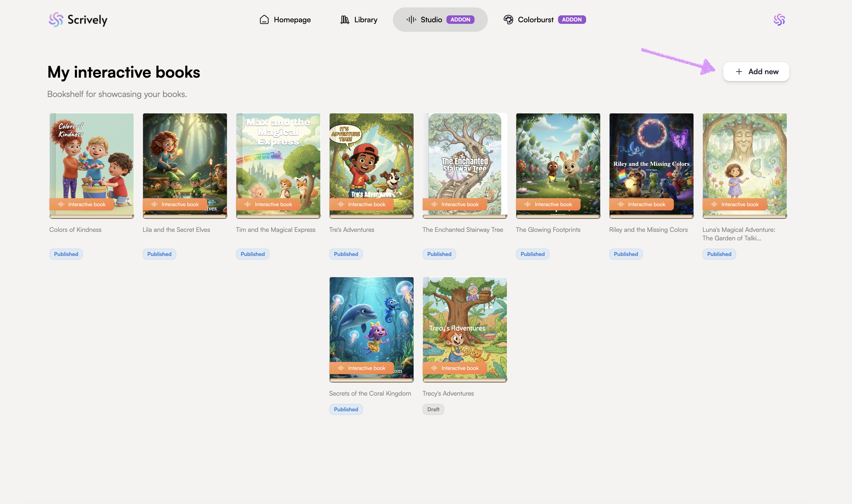852x504 pixels.
Task: Open Tim and the Magical Express cover
Action: (278, 160)
